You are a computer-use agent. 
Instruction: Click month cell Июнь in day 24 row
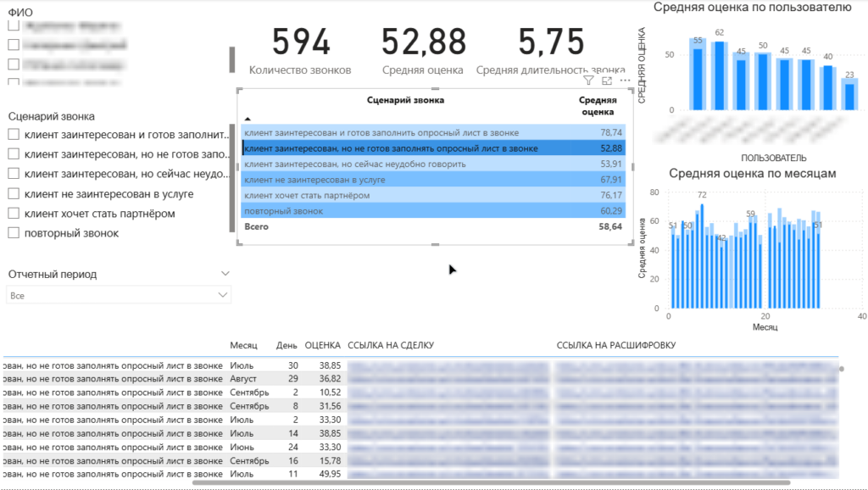[x=242, y=447]
